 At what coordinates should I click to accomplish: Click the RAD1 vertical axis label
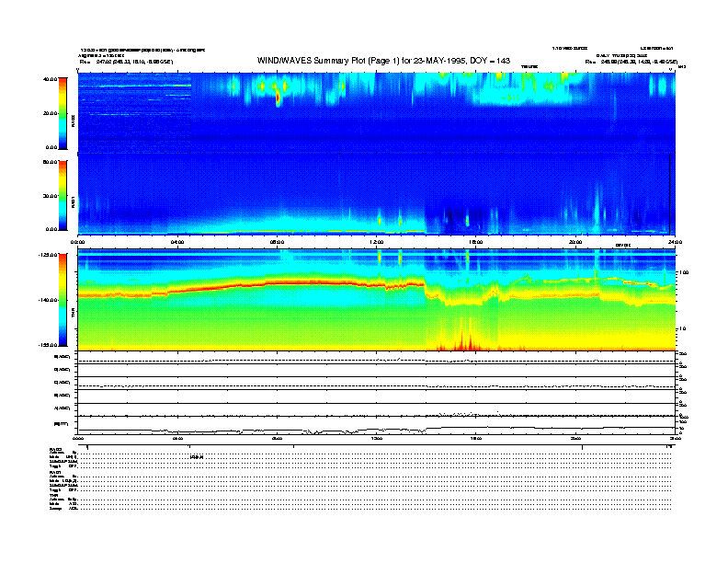click(74, 201)
